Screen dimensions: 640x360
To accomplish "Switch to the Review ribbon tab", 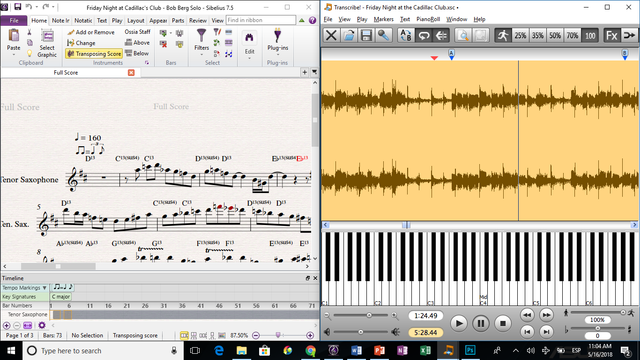I will 198,20.
